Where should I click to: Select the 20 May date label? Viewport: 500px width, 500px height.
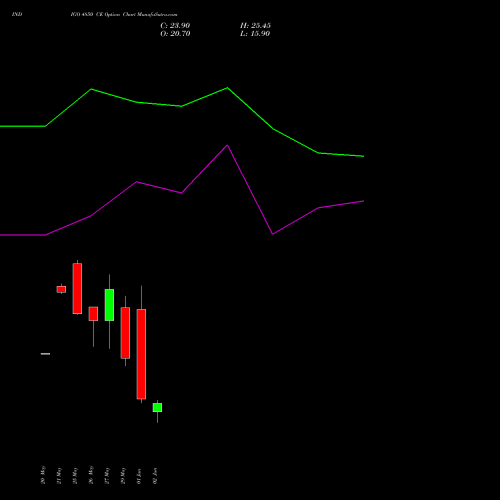(x=43, y=475)
